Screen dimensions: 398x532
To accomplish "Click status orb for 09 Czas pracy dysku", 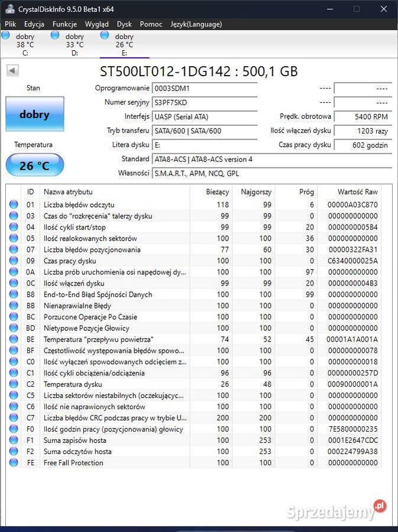I will point(14,261).
